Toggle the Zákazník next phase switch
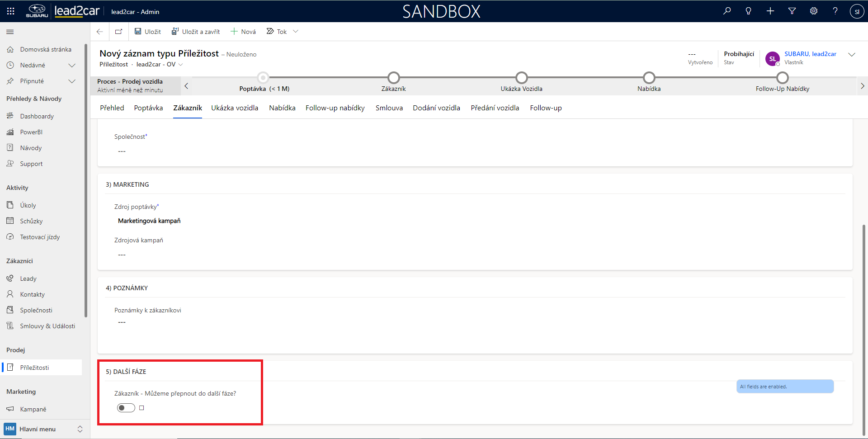The image size is (868, 439). (x=126, y=408)
